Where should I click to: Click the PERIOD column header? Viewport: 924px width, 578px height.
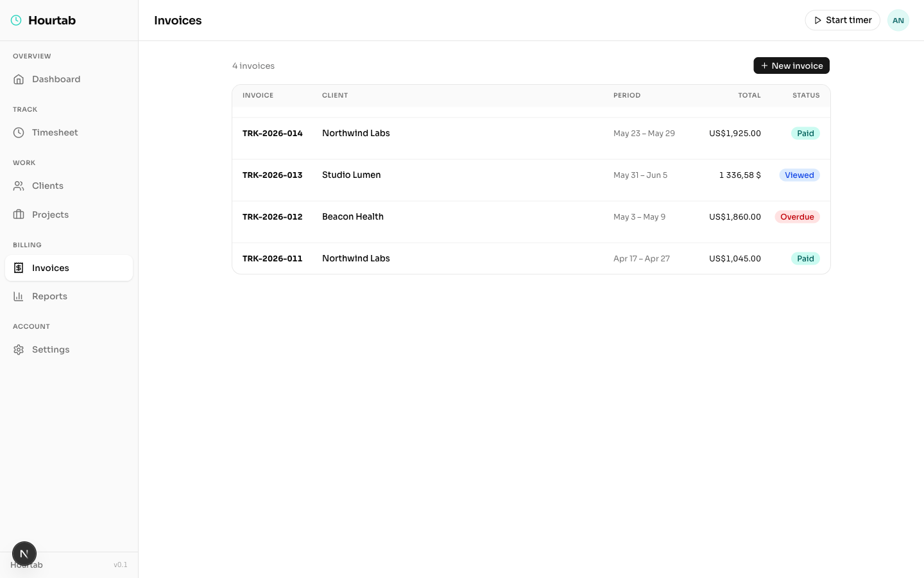[627, 96]
